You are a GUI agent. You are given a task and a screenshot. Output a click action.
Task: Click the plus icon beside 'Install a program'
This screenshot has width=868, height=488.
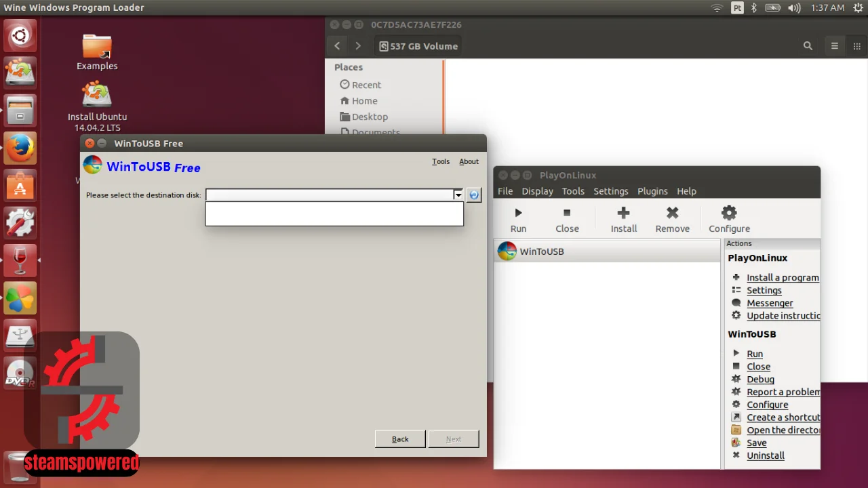click(736, 277)
